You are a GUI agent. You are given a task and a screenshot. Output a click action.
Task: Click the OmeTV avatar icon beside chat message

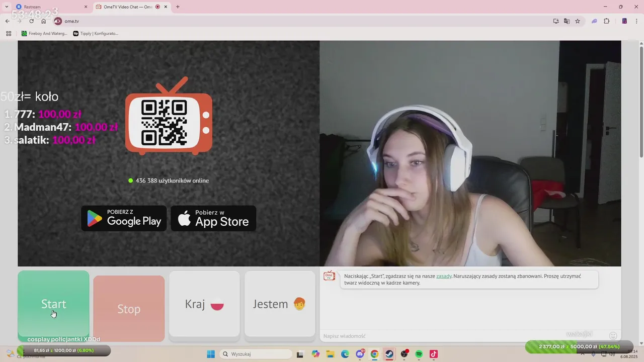329,276
